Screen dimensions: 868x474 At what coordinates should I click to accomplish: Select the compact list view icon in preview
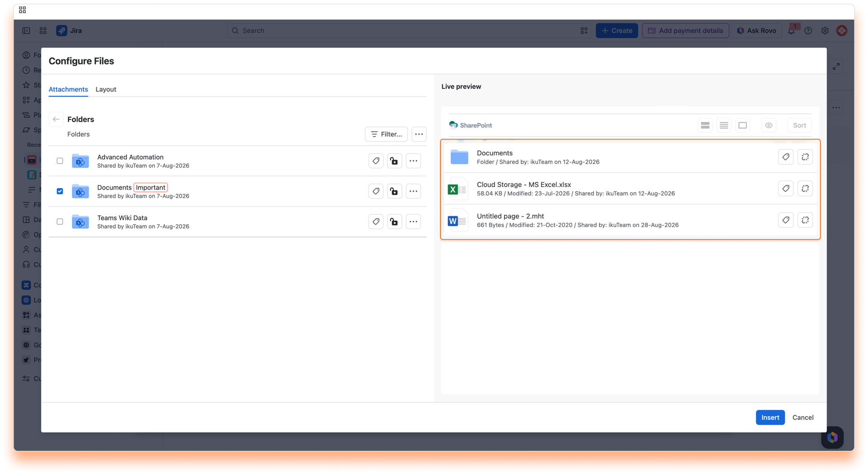point(724,125)
